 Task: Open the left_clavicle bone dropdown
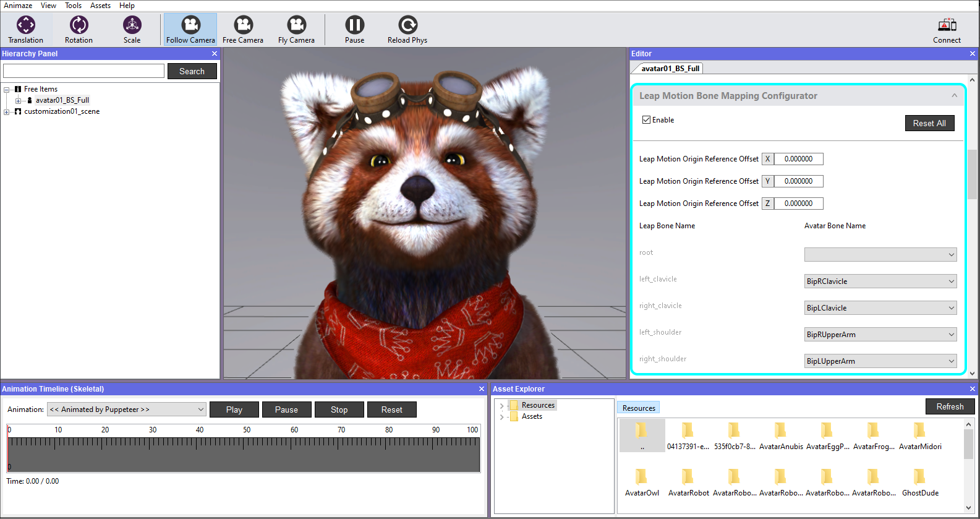pos(880,281)
